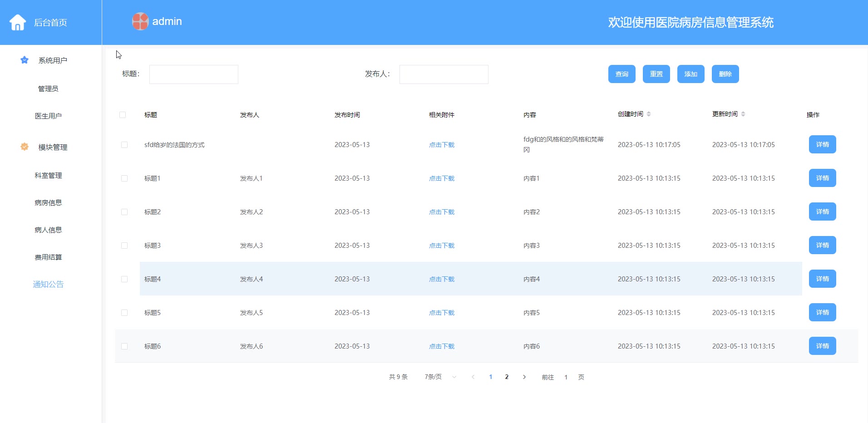The image size is (868, 423).
Task: Click 点击下载 link for 标题3 row
Action: pyautogui.click(x=441, y=246)
